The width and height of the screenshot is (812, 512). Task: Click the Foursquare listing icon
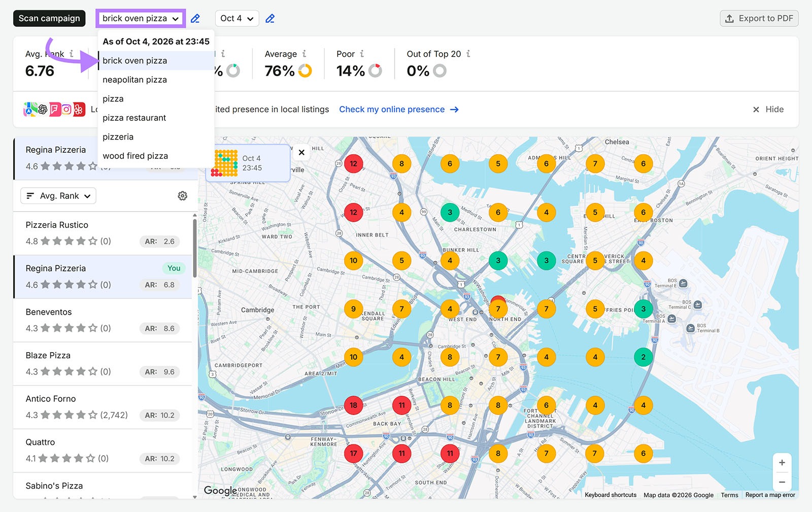click(x=55, y=109)
